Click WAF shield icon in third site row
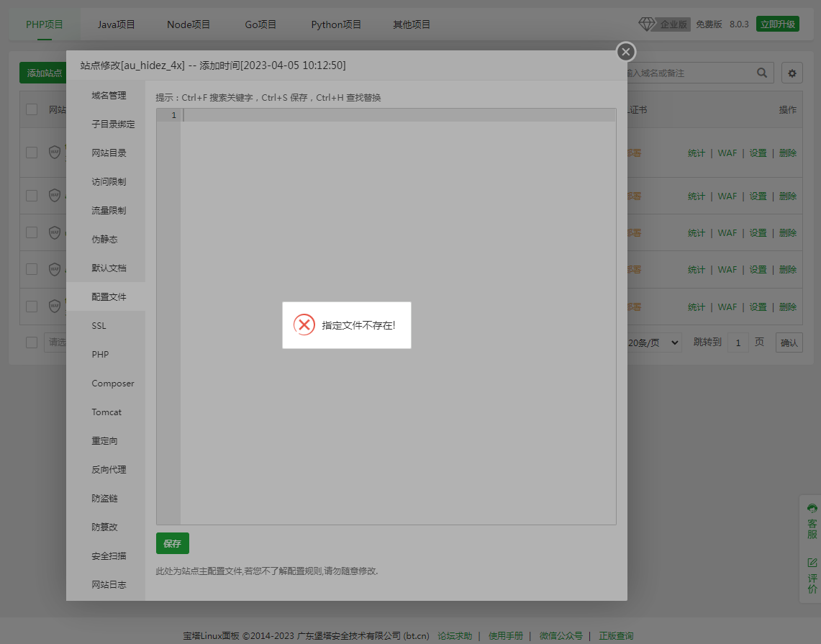The image size is (821, 644). pyautogui.click(x=55, y=232)
